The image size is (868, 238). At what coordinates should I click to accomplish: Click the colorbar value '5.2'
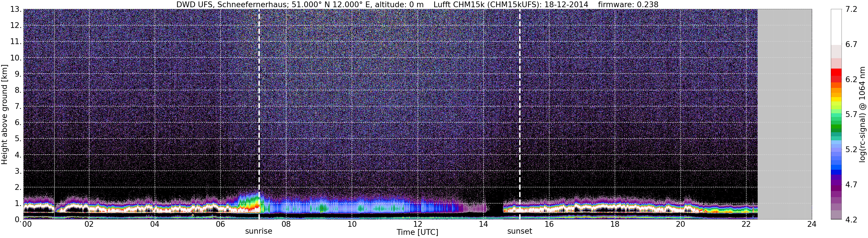(851, 149)
